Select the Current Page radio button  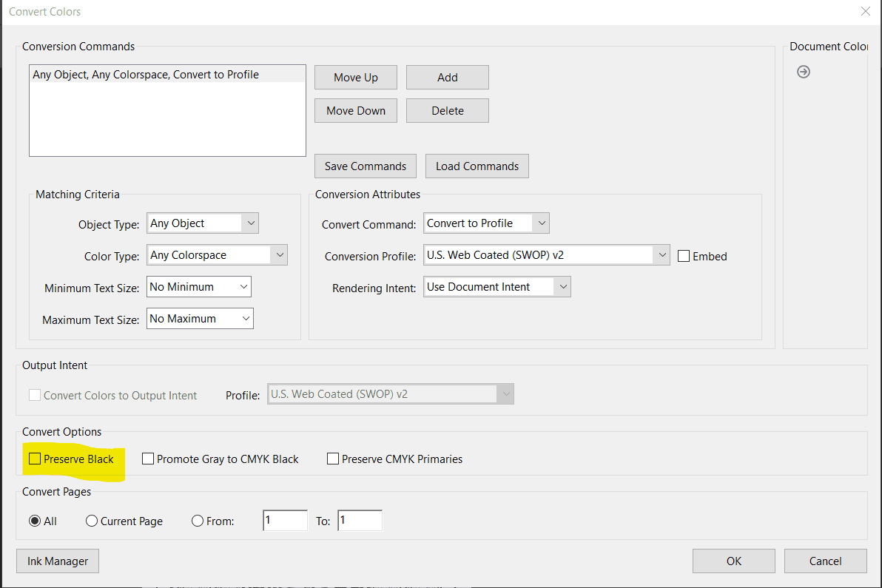coord(92,521)
